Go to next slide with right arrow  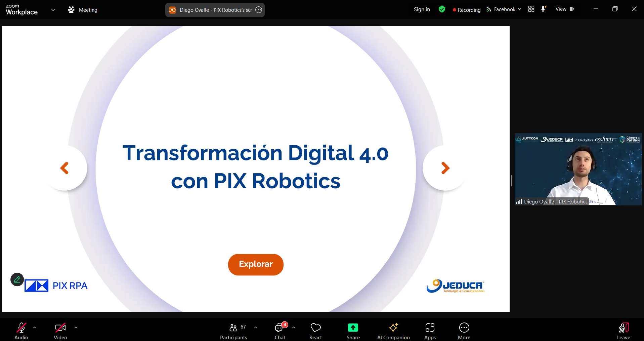(x=445, y=168)
